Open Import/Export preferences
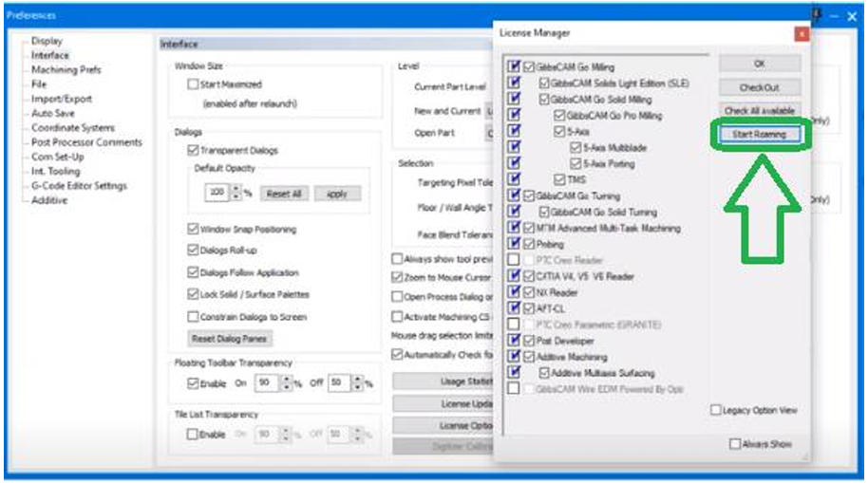The image size is (868, 483). coord(62,99)
